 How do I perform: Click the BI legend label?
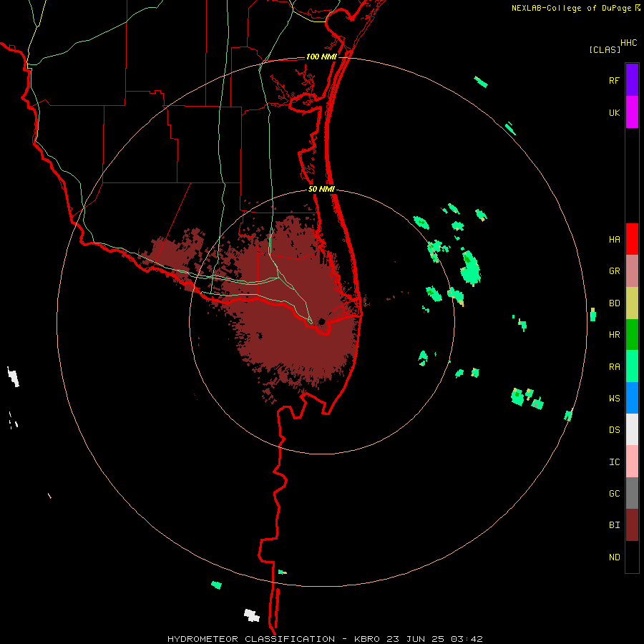tap(614, 525)
